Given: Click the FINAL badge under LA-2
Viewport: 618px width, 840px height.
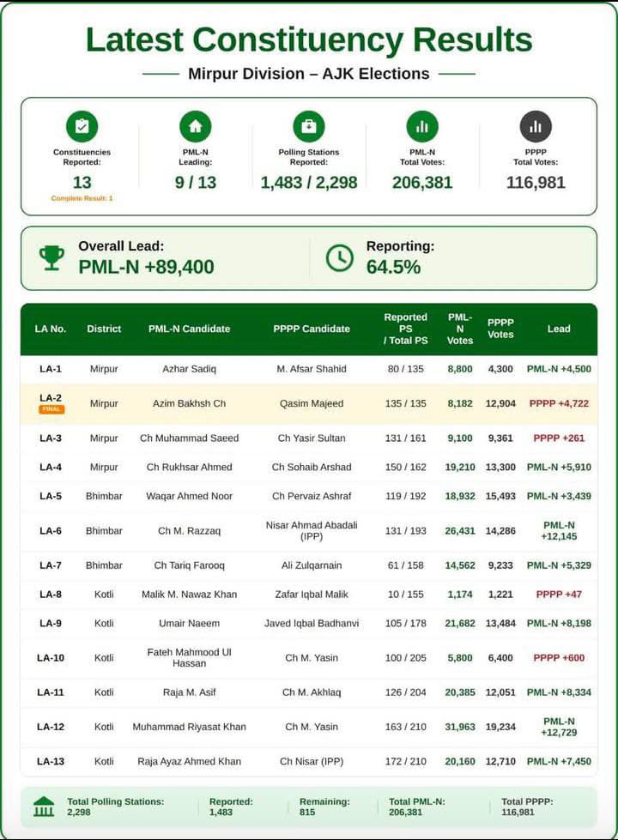Looking at the screenshot, I should click(x=51, y=409).
